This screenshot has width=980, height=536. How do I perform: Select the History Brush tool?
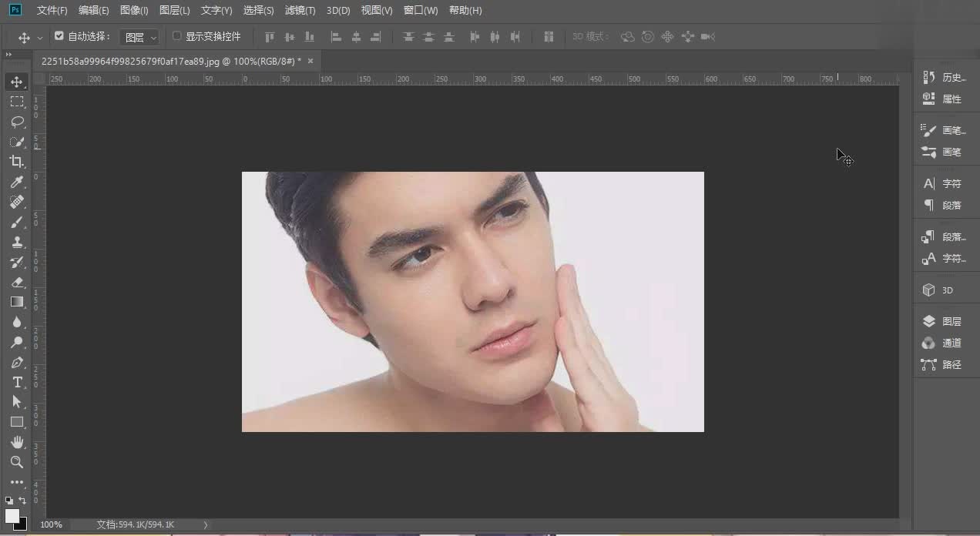pyautogui.click(x=17, y=262)
